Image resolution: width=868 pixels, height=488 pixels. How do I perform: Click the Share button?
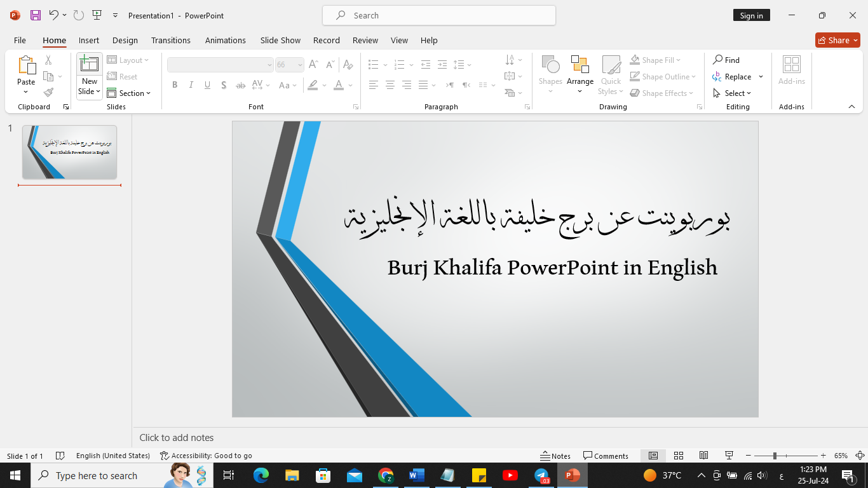tap(837, 40)
